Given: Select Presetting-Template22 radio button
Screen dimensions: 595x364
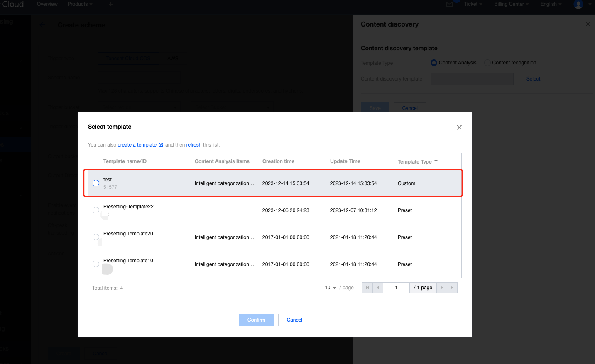Looking at the screenshot, I should (96, 210).
